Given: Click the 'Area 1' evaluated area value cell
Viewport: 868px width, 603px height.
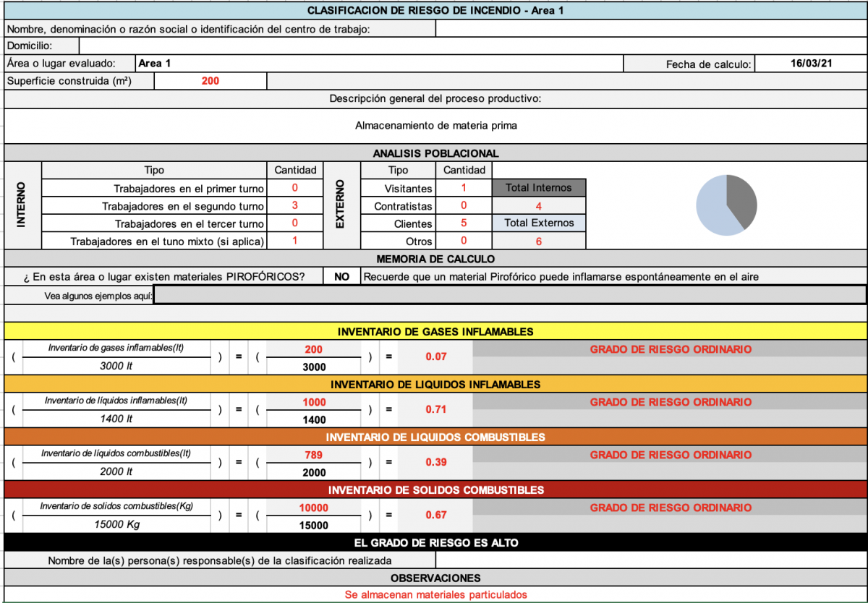Looking at the screenshot, I should click(378, 64).
